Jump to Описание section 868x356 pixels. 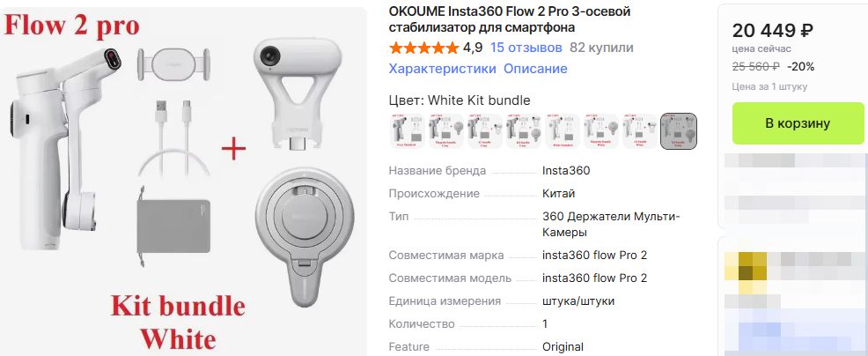(x=535, y=69)
